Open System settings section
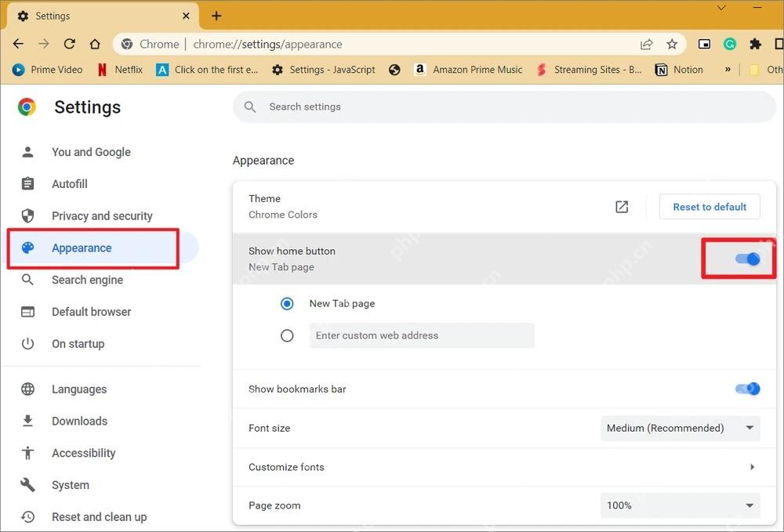 pos(71,485)
